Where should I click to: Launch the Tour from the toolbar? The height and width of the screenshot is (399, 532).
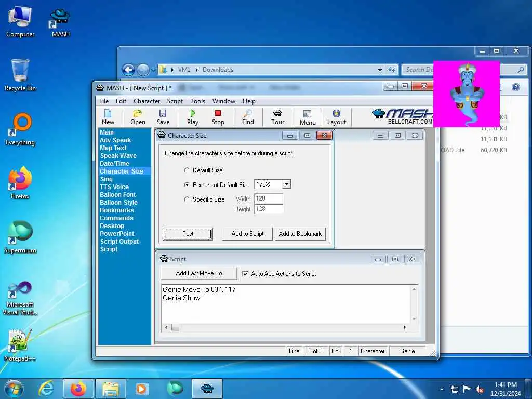(277, 117)
